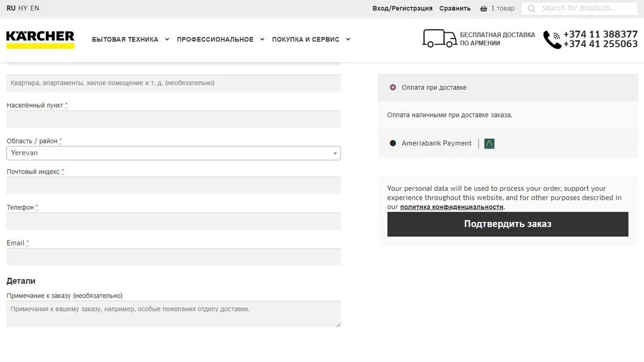Viewport: 644px width, 362px height.
Task: Click the search magnifier icon
Action: [531, 8]
